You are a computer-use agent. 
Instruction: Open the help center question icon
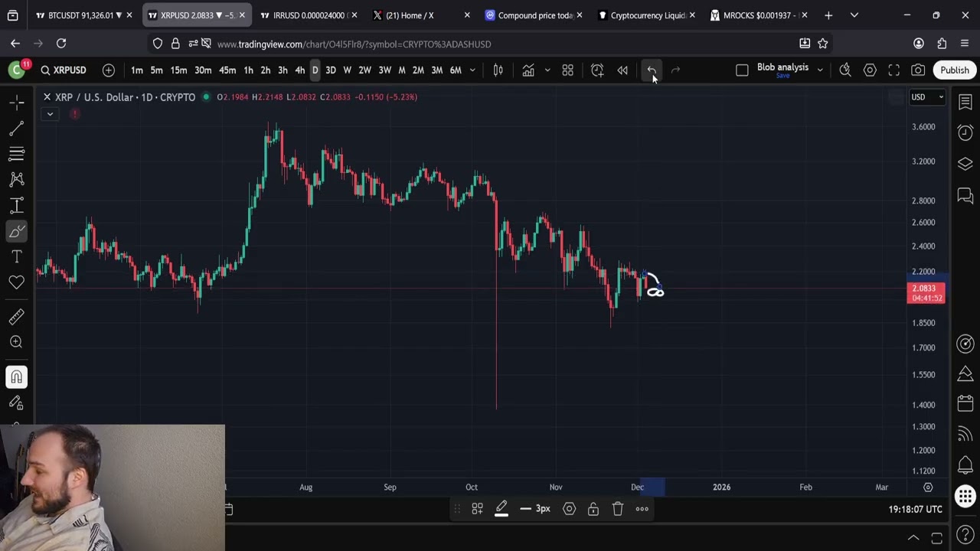pos(965,536)
